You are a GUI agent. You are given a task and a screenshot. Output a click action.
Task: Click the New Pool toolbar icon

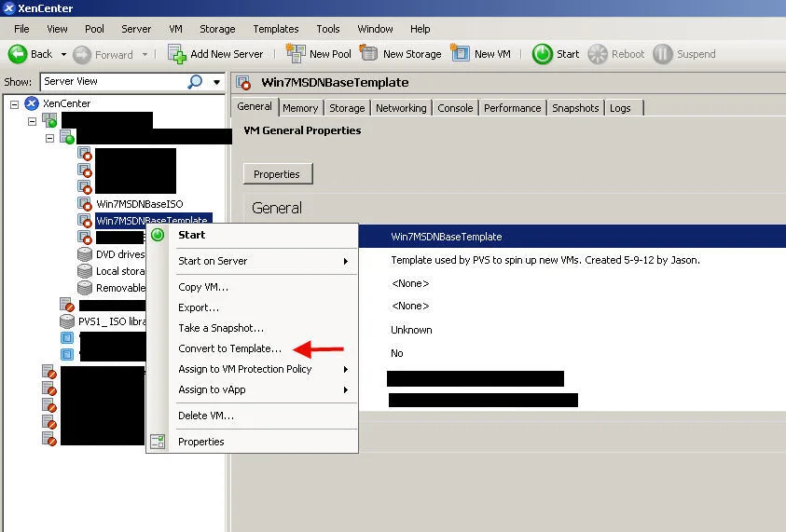296,54
